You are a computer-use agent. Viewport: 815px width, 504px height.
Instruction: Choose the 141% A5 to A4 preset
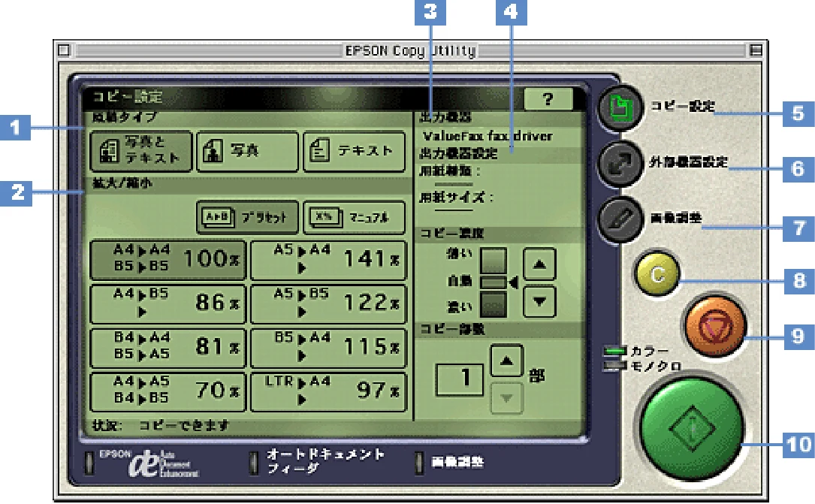[328, 259]
